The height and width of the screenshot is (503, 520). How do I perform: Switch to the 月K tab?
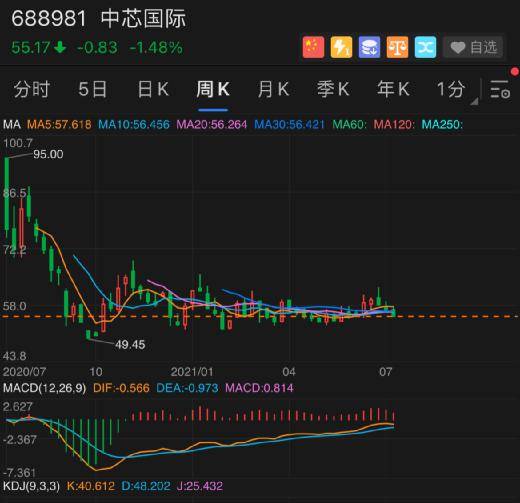pyautogui.click(x=273, y=89)
